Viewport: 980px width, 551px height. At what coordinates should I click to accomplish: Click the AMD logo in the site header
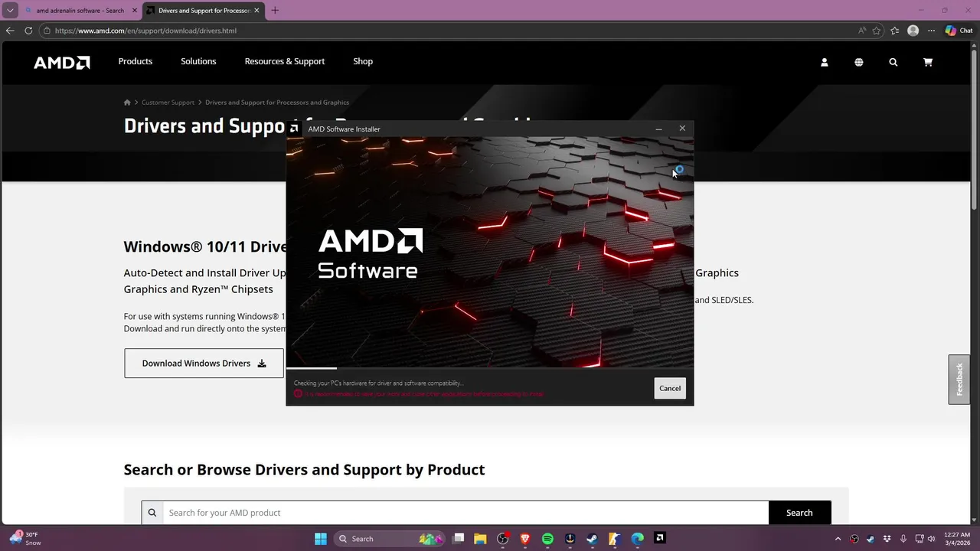click(62, 62)
